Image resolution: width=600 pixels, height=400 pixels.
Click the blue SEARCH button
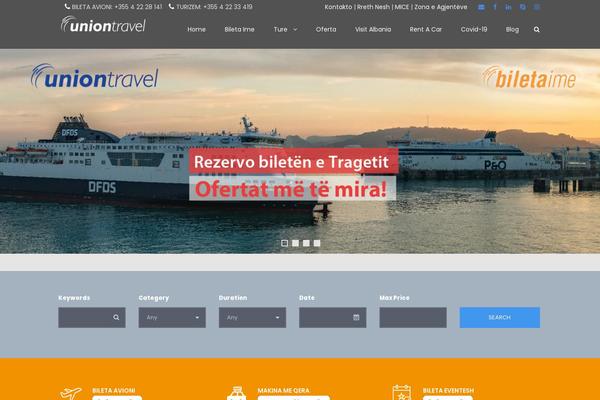[500, 317]
